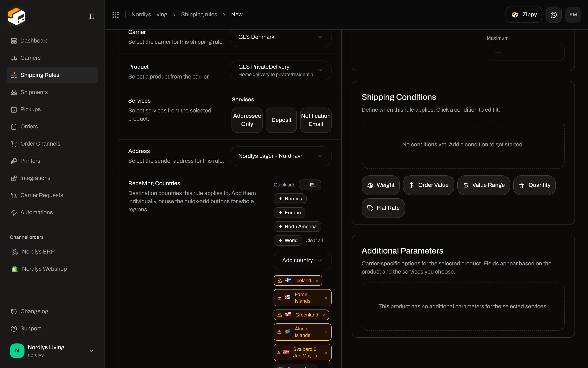Open Nordlys Webshop channel
This screenshot has width=588, height=368.
tap(52, 269)
